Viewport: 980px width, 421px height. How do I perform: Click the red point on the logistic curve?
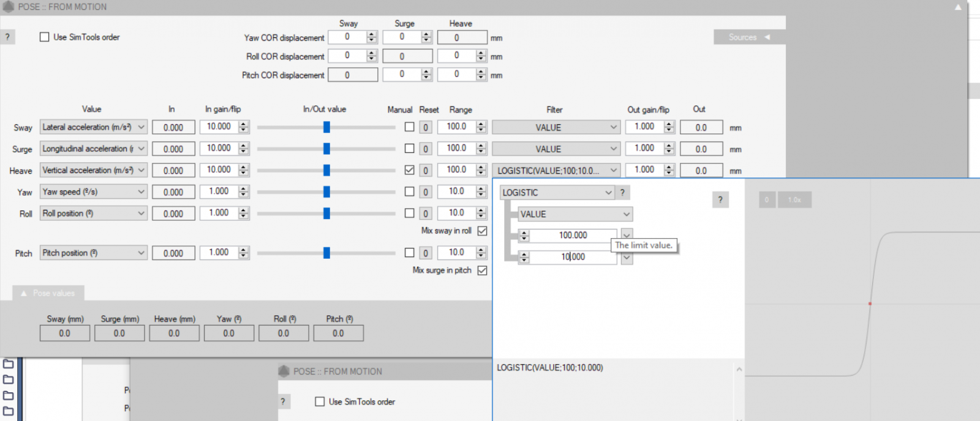click(x=870, y=304)
